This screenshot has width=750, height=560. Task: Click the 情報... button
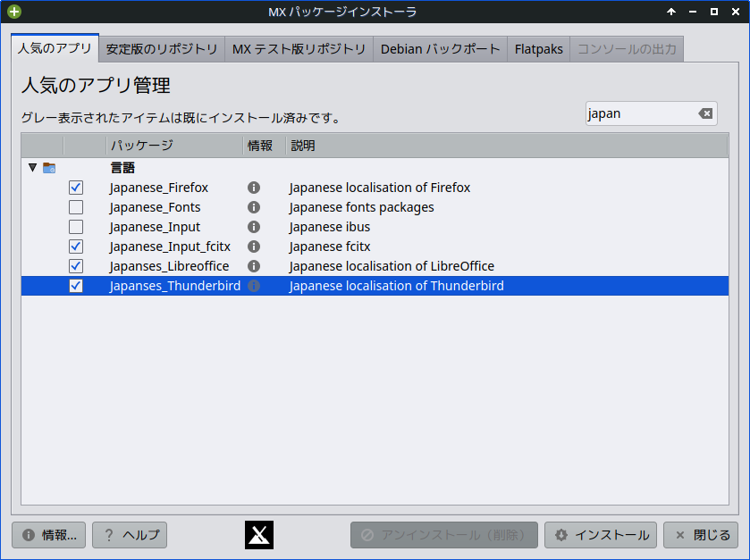(x=49, y=535)
